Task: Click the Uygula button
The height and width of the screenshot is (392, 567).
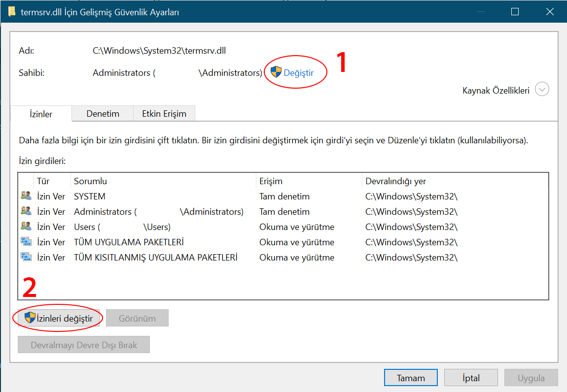Action: pyautogui.click(x=531, y=377)
